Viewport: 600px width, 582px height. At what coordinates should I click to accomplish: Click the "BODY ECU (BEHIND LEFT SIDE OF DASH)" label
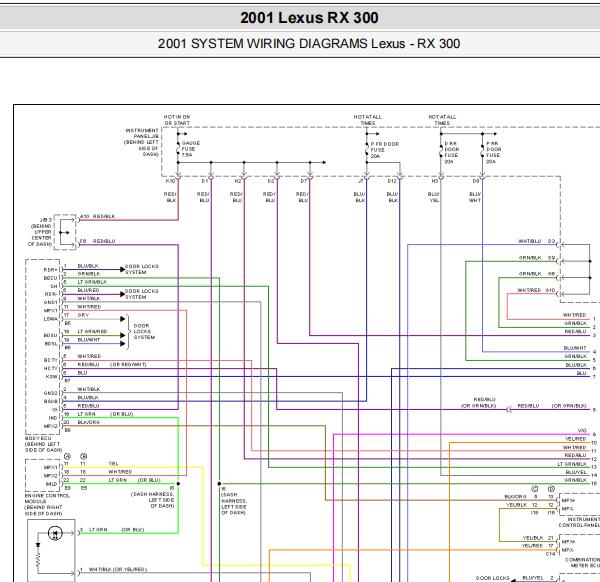(x=44, y=444)
